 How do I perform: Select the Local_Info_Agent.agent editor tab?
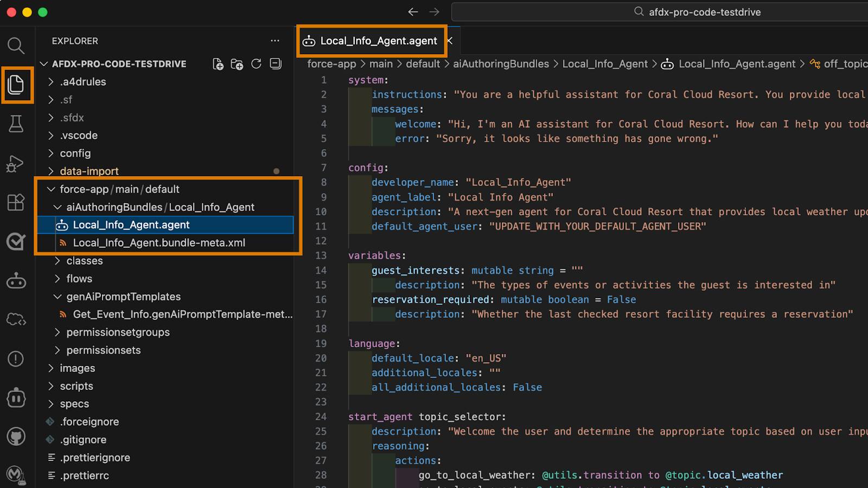pyautogui.click(x=371, y=41)
